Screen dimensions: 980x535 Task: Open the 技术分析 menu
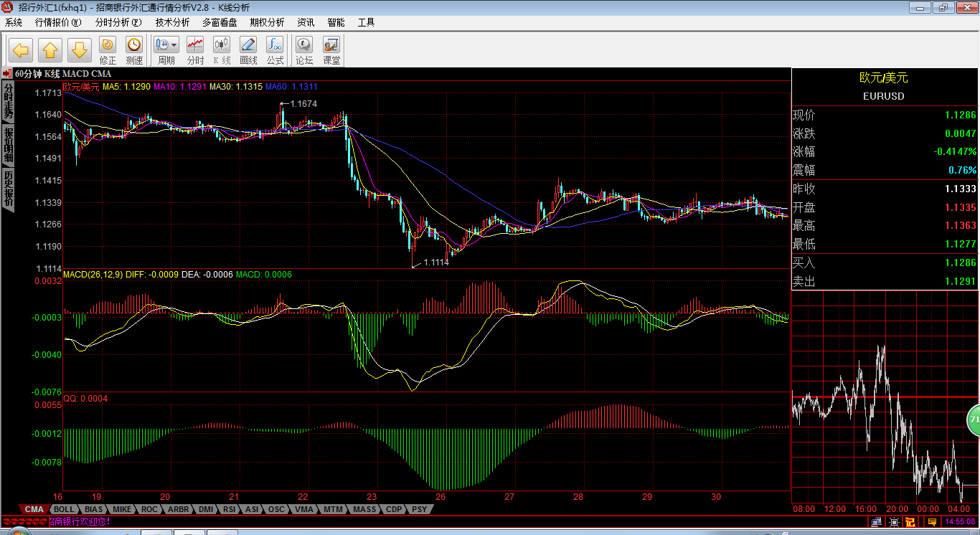click(172, 22)
